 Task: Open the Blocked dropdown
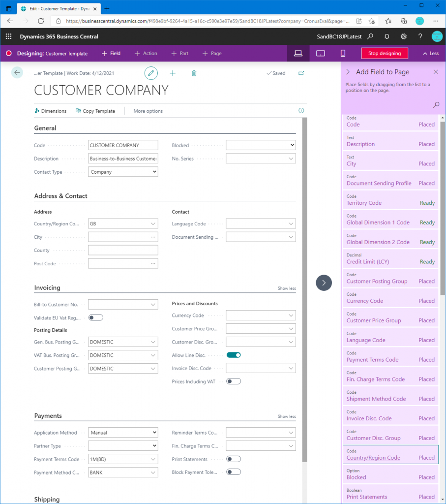(x=261, y=145)
